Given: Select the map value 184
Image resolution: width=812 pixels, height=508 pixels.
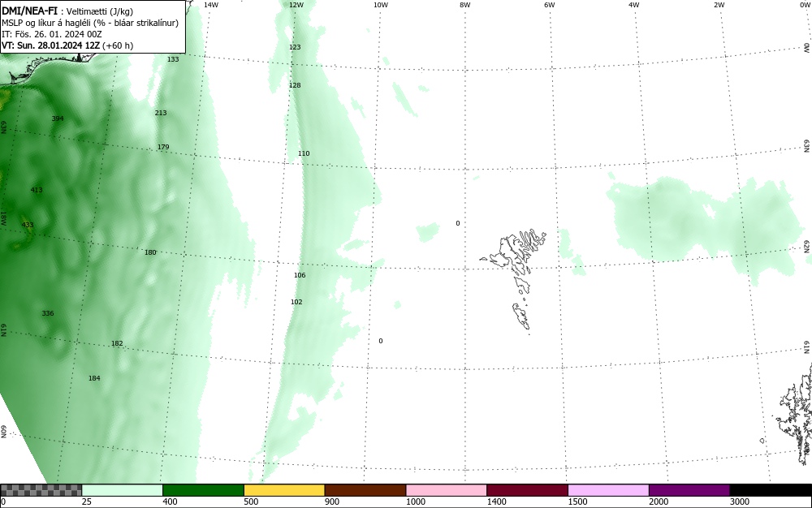Looking at the screenshot, I should click(x=94, y=378).
